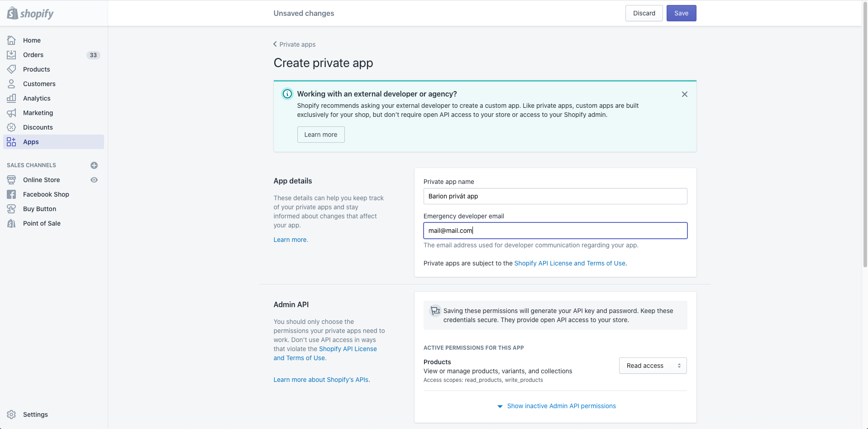Click the Point of Sale bag icon
Image resolution: width=868 pixels, height=429 pixels.
click(11, 223)
